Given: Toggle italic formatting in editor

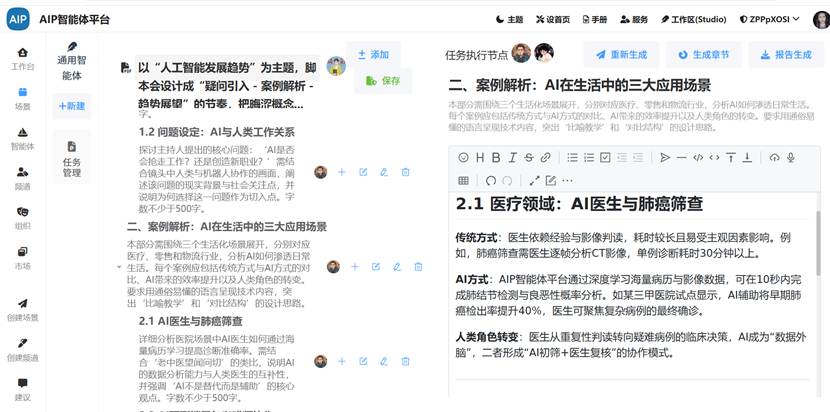Looking at the screenshot, I should [x=512, y=157].
